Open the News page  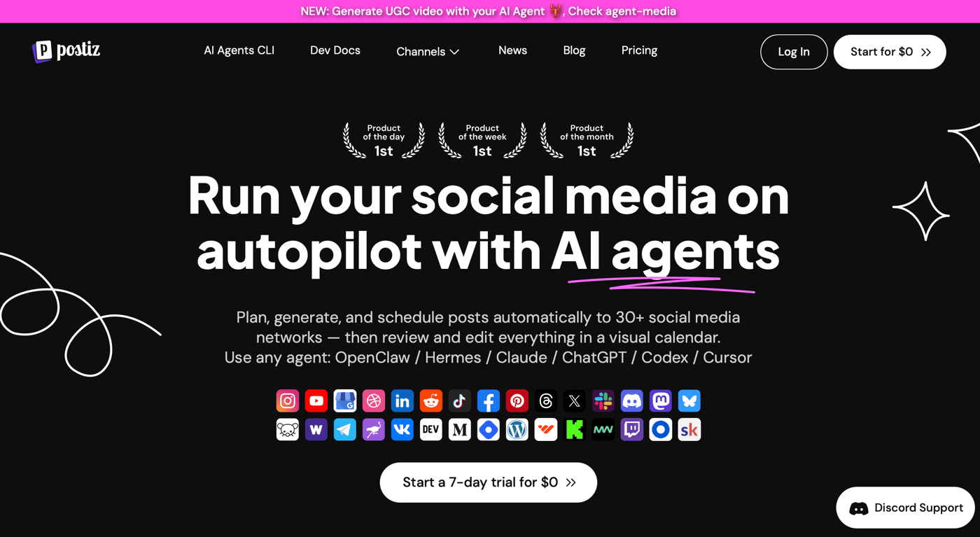(512, 50)
